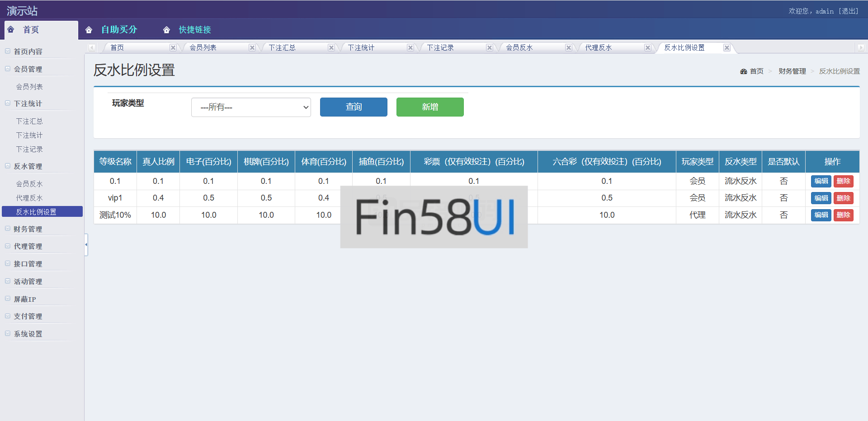Expand the 财务管理 sidebar section
This screenshot has width=868, height=421.
click(28, 229)
